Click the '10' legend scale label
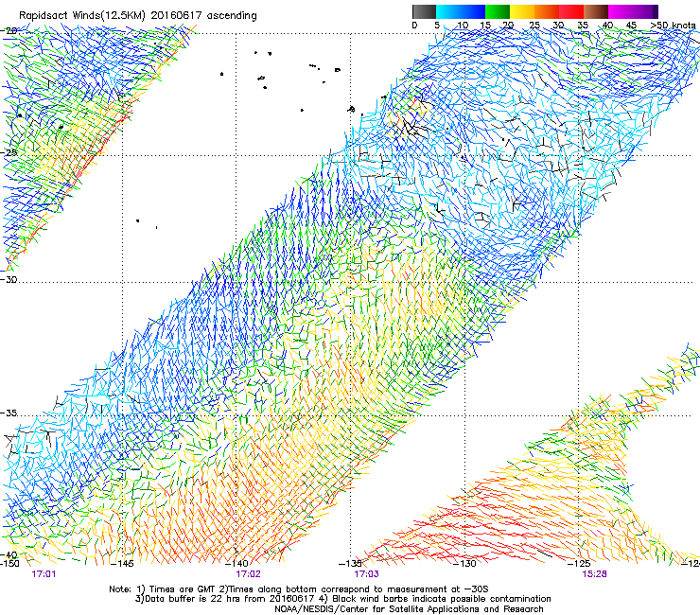Image resolution: width=700 pixels, height=615 pixels. [x=462, y=25]
